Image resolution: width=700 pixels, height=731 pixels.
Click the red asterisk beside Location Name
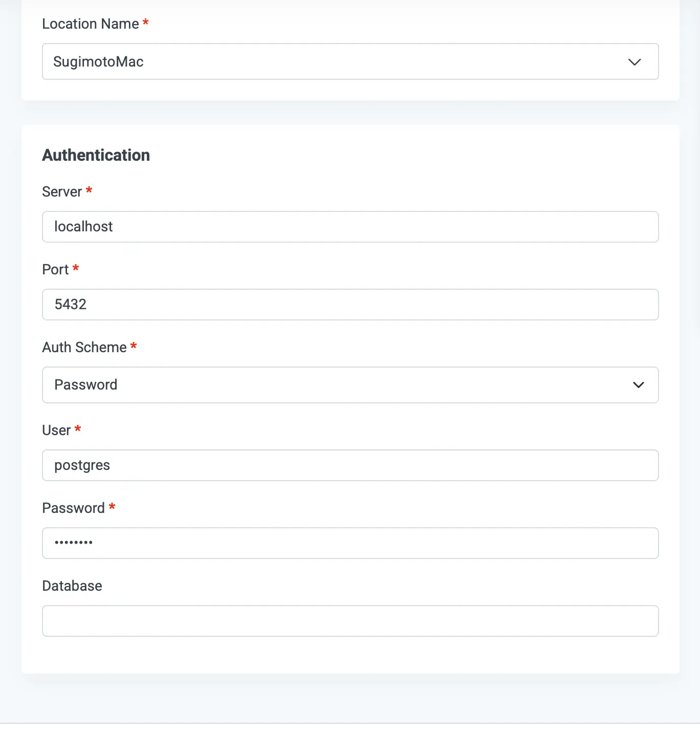click(146, 23)
